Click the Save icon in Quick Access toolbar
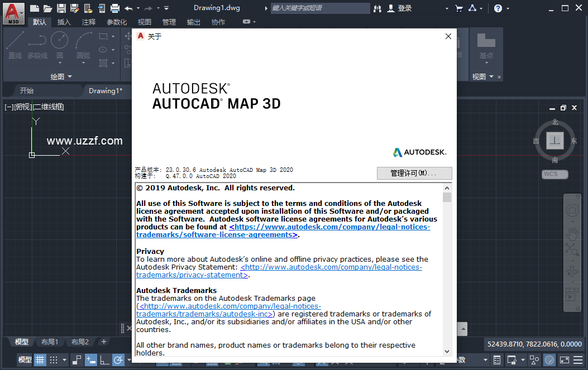This screenshot has height=370, width=588. (x=61, y=8)
